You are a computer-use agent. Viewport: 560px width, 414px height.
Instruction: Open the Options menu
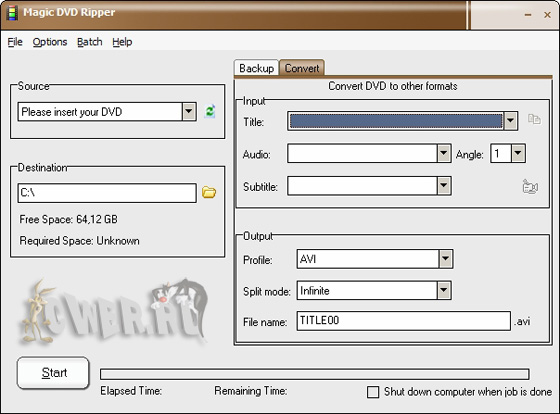pyautogui.click(x=50, y=42)
